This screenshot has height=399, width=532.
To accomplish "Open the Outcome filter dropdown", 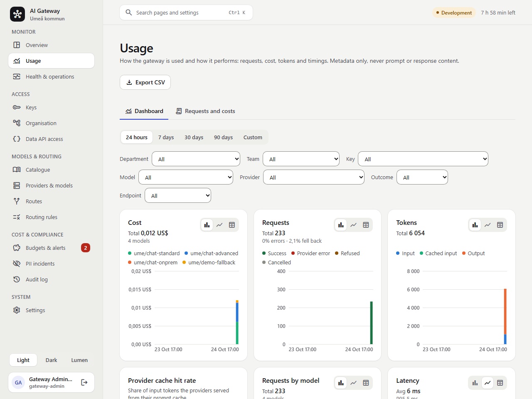I will tap(422, 177).
